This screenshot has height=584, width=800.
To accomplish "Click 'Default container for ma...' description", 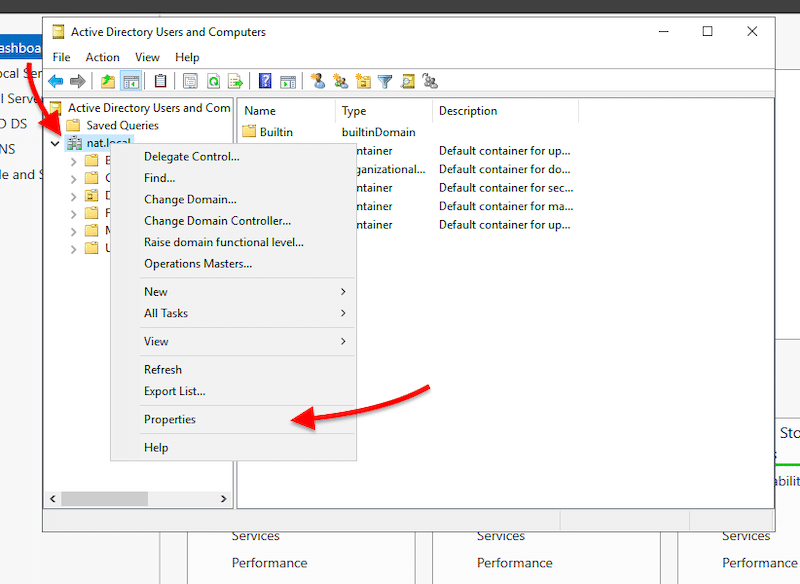I will click(x=506, y=206).
